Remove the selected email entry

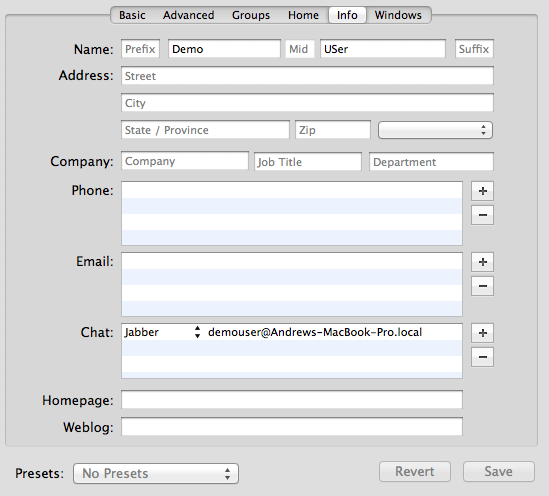[x=482, y=286]
